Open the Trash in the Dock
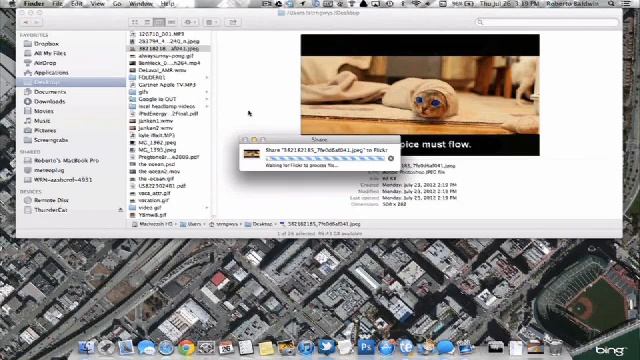 pos(555,347)
